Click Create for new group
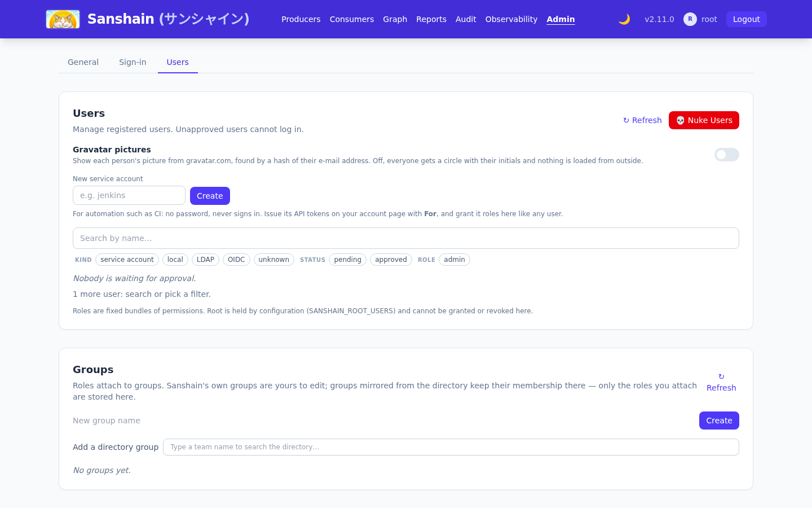 719,421
